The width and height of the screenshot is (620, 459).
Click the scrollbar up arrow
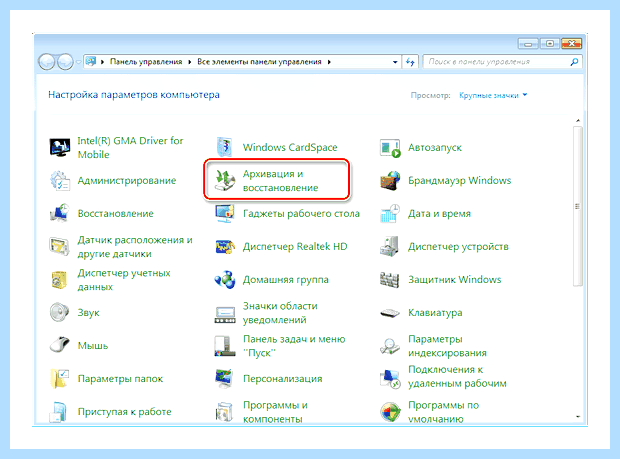[x=578, y=120]
